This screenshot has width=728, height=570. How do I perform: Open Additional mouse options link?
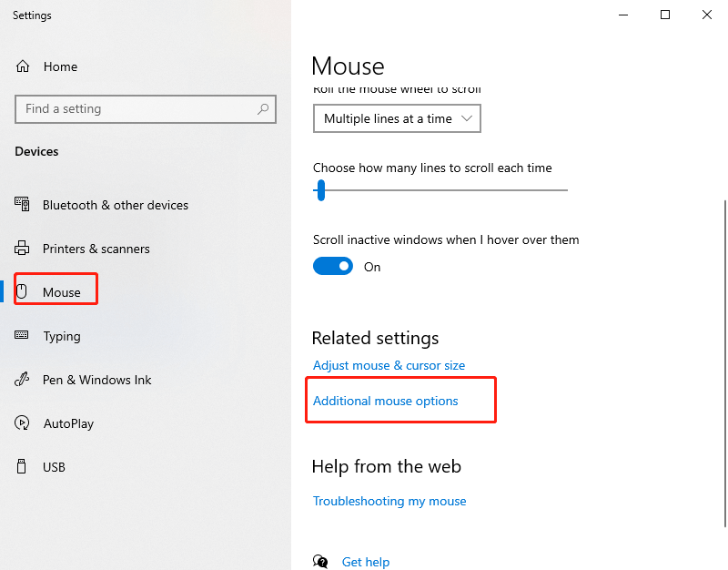386,401
